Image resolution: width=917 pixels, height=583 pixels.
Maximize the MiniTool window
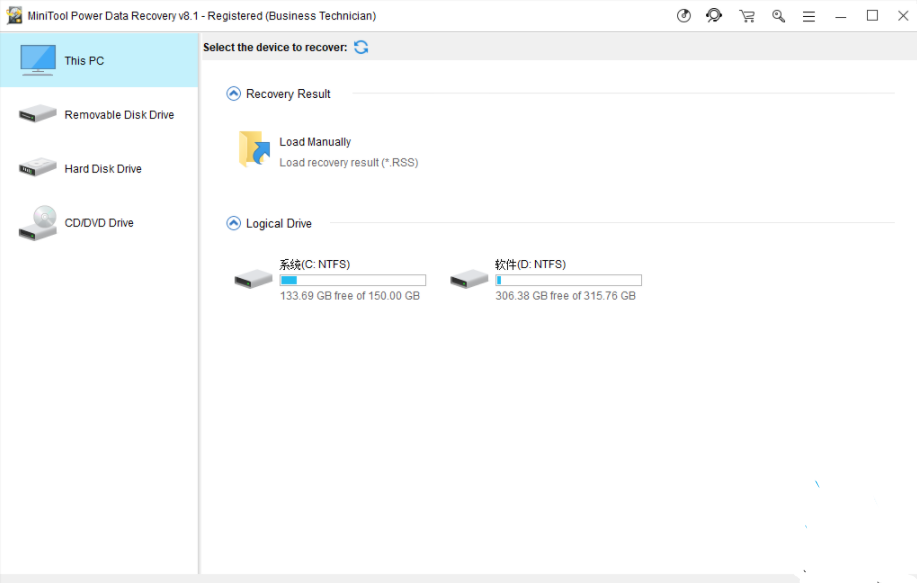pyautogui.click(x=872, y=16)
